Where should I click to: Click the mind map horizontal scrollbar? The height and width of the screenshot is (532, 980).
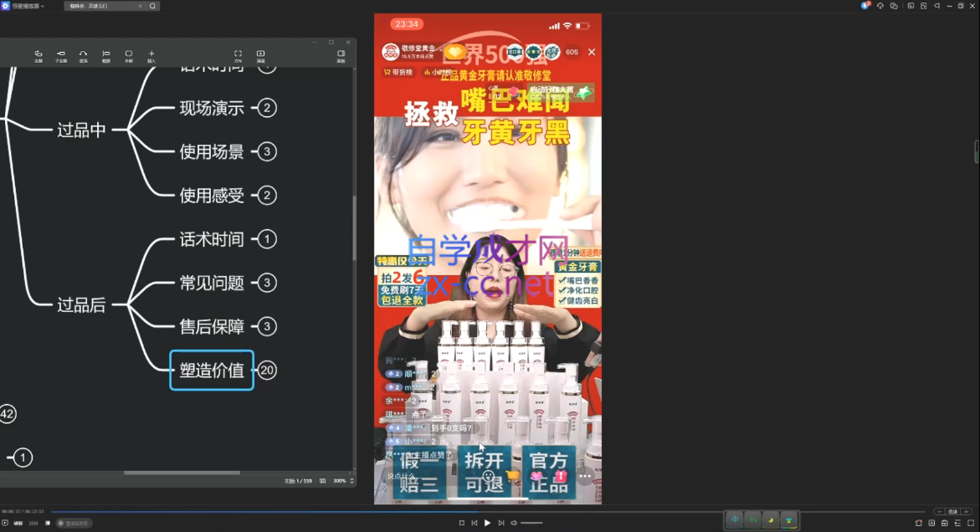182,473
